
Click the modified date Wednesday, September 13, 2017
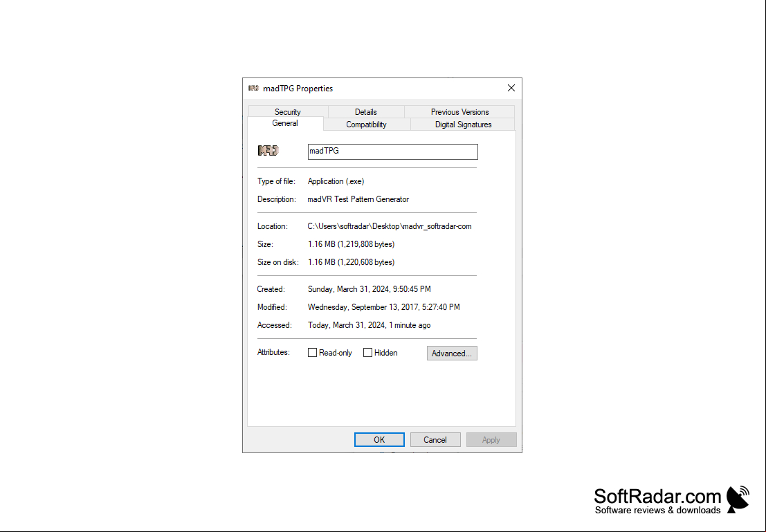(x=384, y=307)
